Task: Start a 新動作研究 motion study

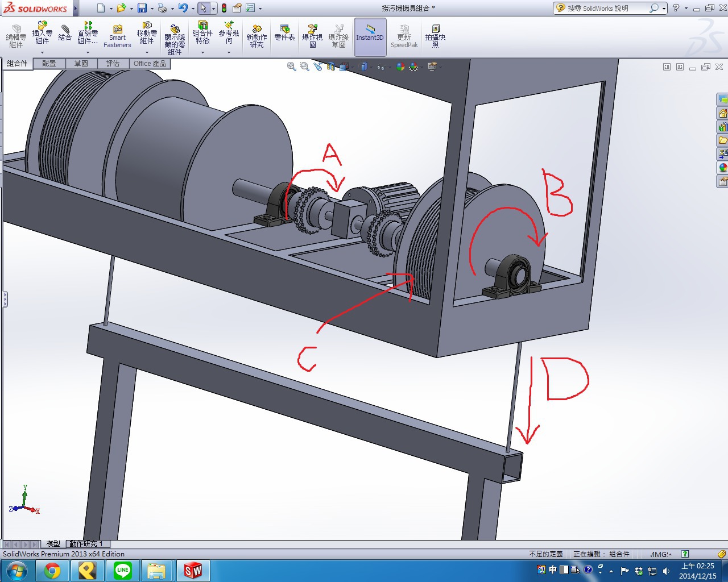Action: pos(257,36)
